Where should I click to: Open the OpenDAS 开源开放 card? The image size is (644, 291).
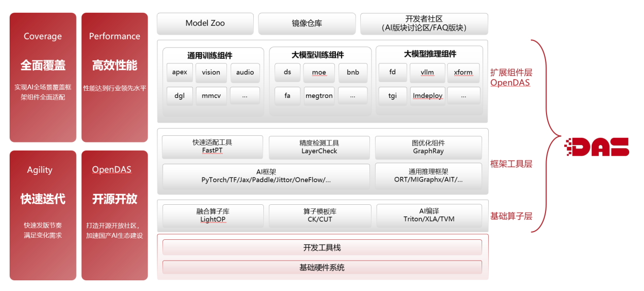(x=115, y=215)
